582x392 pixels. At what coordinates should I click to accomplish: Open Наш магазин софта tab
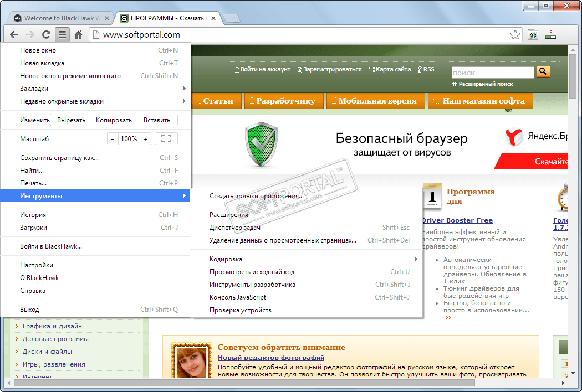coord(481,101)
